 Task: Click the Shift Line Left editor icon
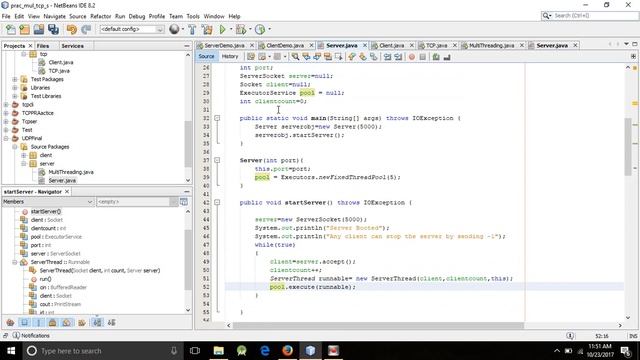coord(387,57)
